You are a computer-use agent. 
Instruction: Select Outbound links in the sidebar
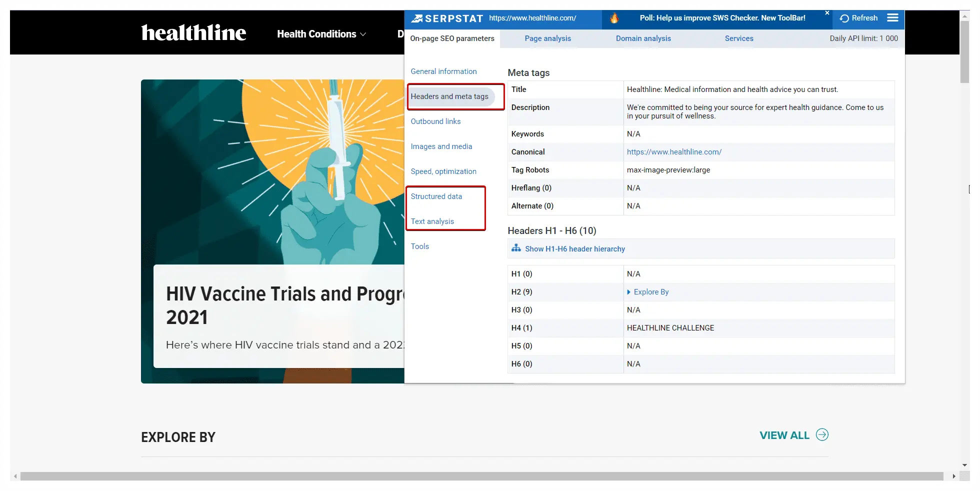(435, 121)
